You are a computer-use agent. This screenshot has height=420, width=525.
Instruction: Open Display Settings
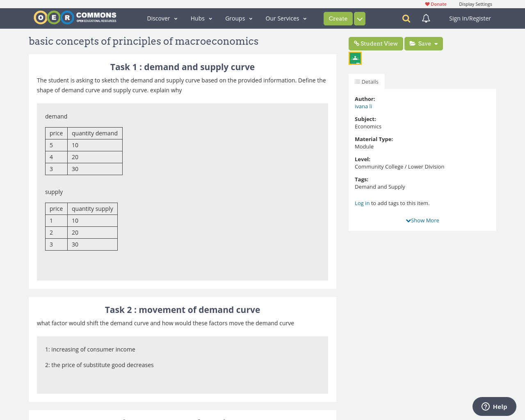click(475, 4)
